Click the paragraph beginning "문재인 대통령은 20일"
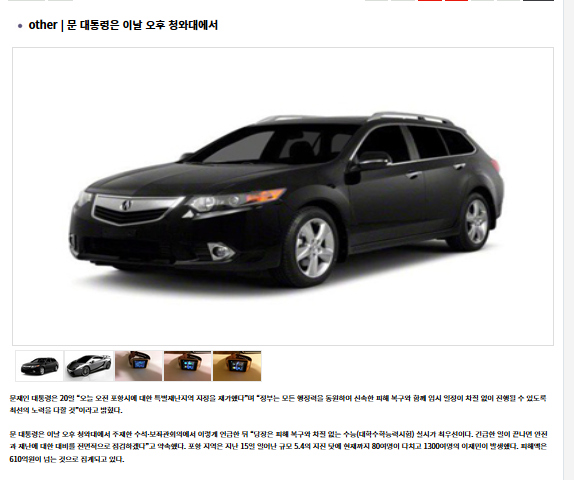 tap(278, 404)
